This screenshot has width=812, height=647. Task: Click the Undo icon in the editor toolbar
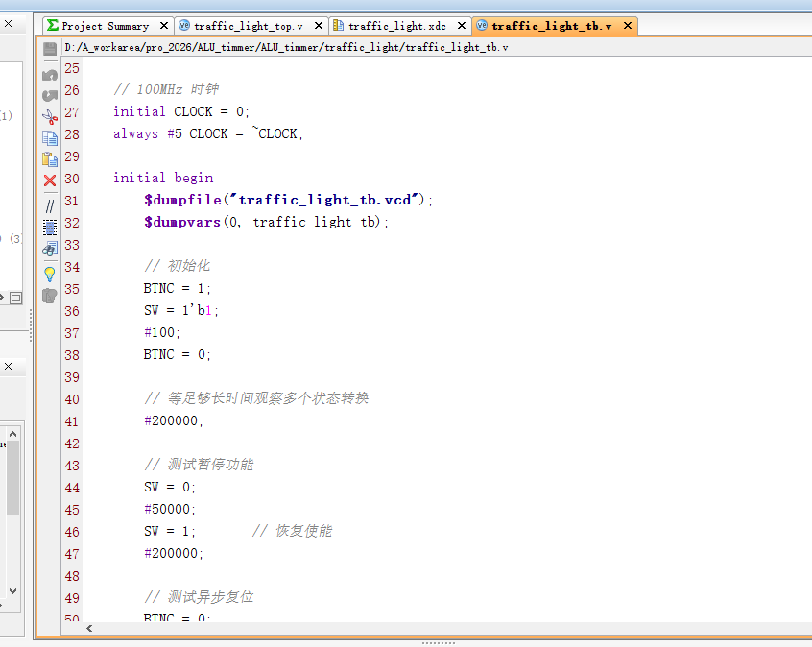click(50, 75)
